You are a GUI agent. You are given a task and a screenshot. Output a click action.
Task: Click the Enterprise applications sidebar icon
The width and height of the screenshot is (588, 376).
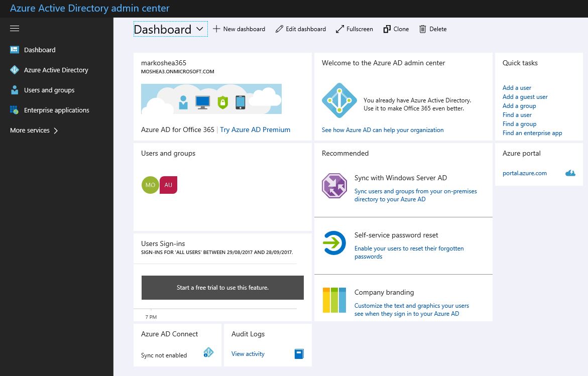point(14,110)
